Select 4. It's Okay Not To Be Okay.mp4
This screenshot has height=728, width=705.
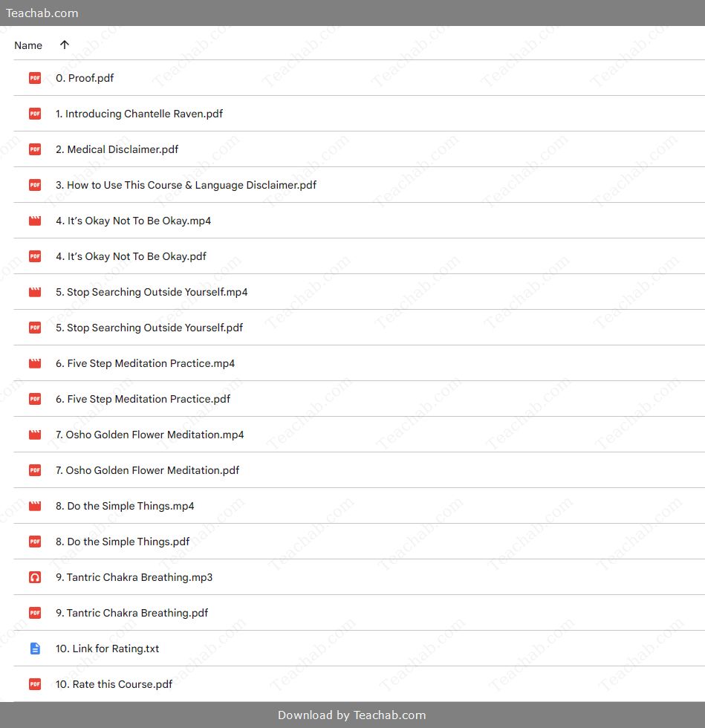coord(133,221)
